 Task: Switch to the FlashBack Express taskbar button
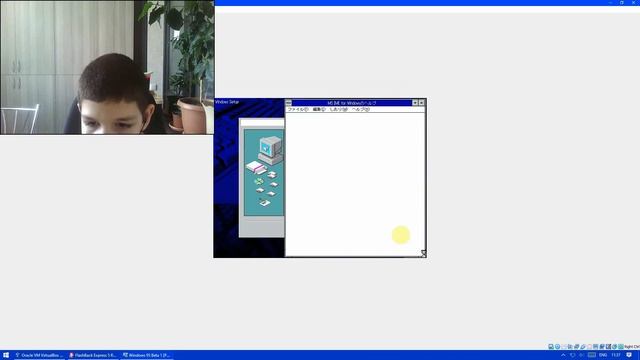coord(93,355)
